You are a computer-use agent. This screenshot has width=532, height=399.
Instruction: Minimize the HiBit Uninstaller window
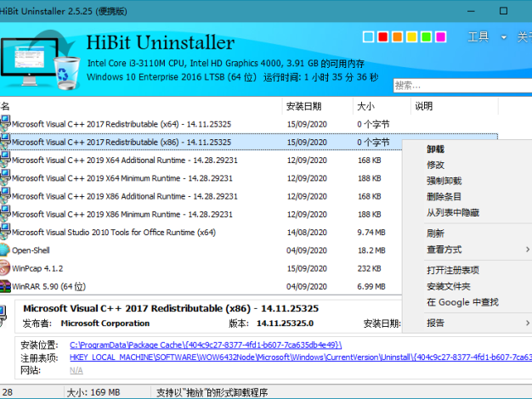pos(471,11)
